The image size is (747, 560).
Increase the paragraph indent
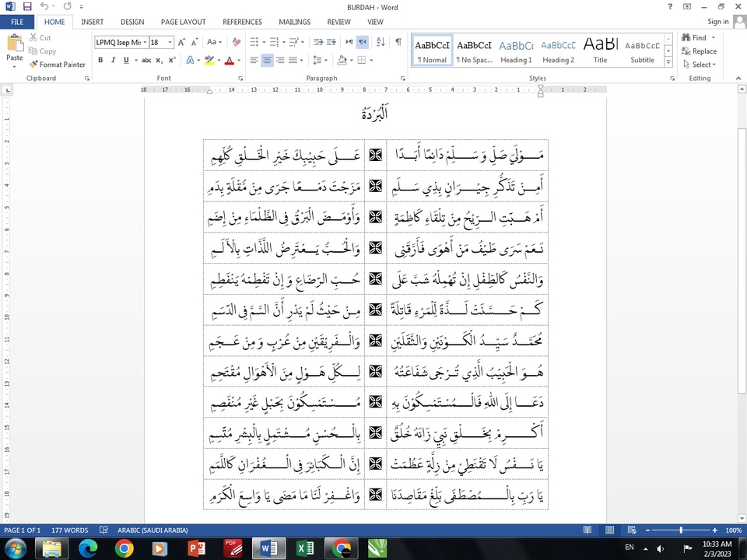[x=331, y=42]
